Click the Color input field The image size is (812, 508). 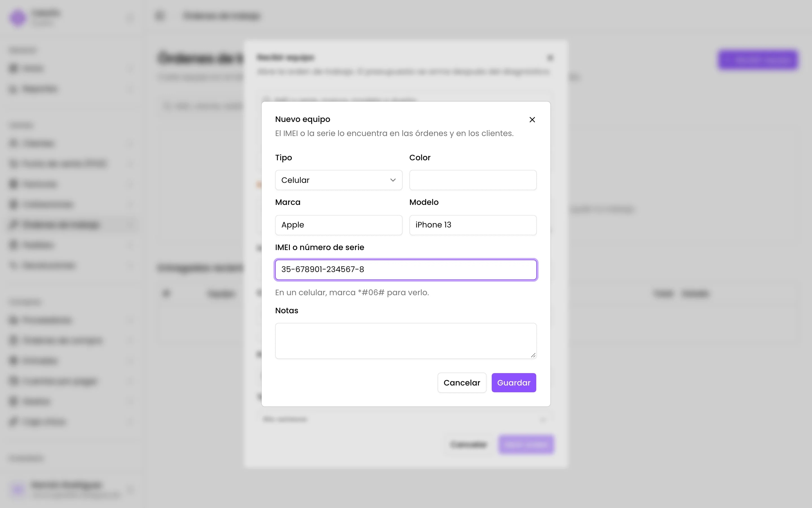pos(473,180)
